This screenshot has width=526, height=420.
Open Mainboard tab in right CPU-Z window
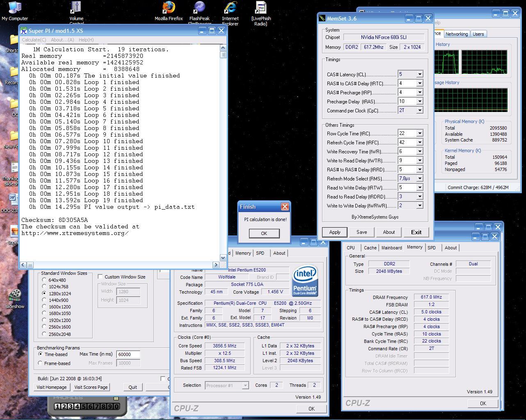pyautogui.click(x=392, y=248)
